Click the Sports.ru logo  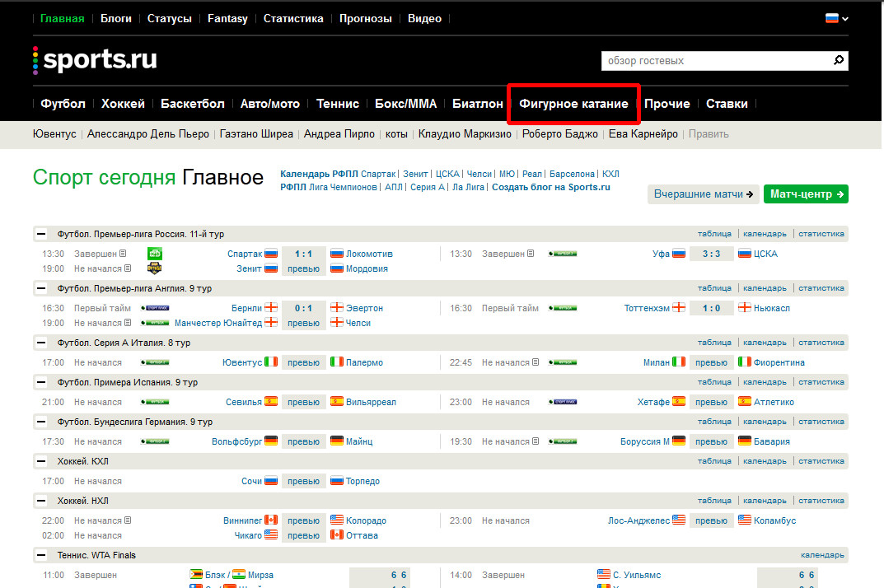click(x=95, y=60)
